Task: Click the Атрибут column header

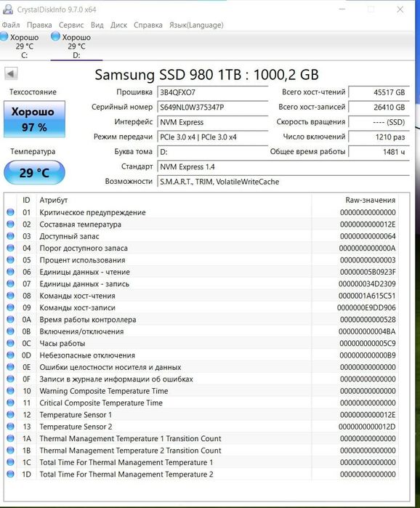Action: click(x=174, y=200)
